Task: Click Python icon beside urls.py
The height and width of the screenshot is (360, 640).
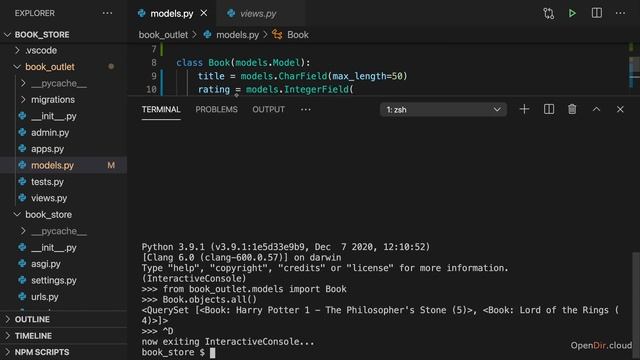Action: click(22, 296)
